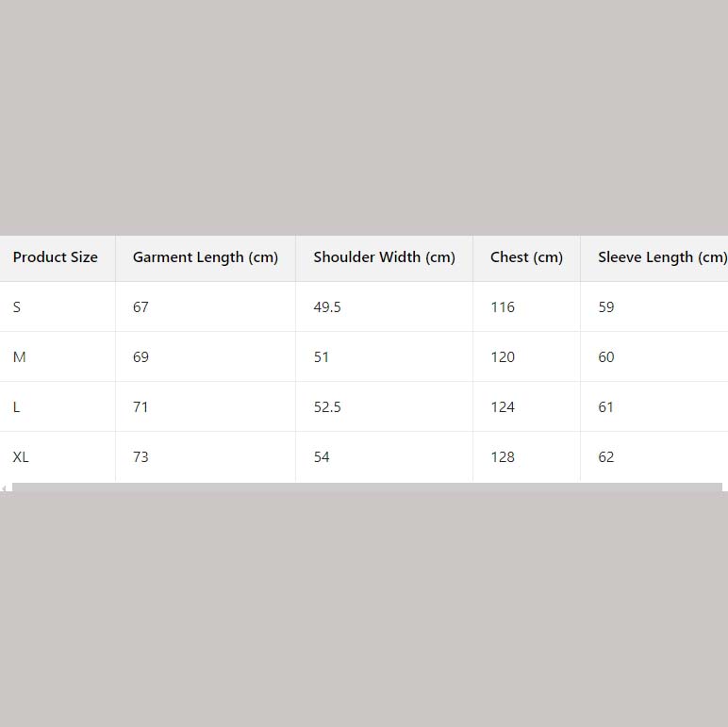Click chest value 128 in XL row
The width and height of the screenshot is (728, 727).
503,457
